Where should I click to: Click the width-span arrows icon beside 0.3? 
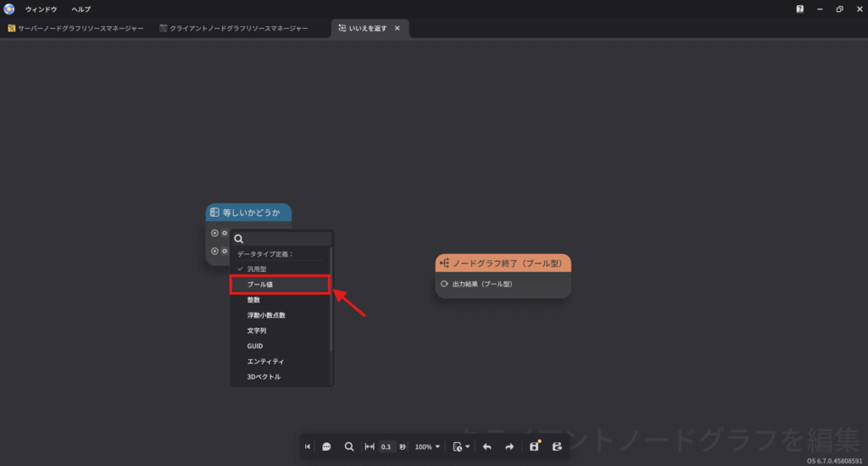pyautogui.click(x=370, y=447)
